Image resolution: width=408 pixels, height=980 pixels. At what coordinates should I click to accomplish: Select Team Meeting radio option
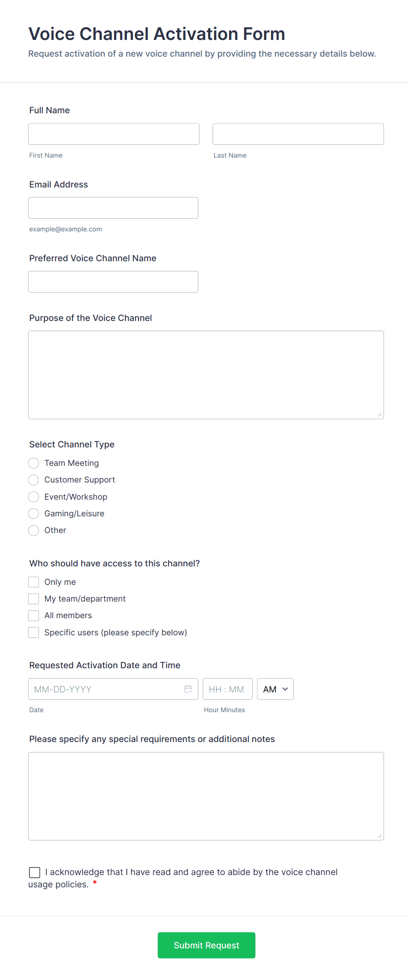tap(34, 463)
